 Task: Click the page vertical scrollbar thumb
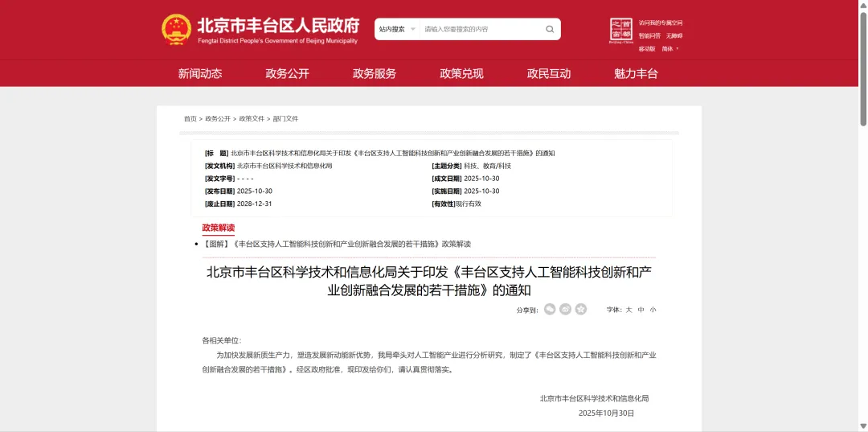coord(863,64)
